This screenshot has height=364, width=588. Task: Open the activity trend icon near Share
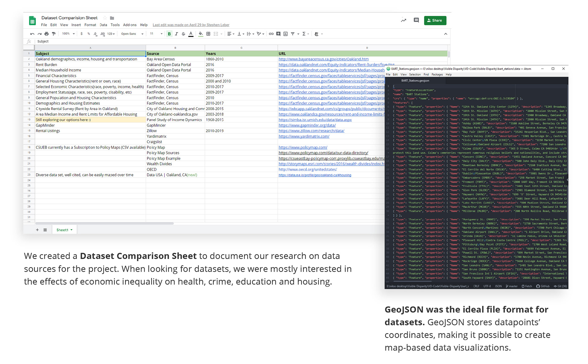tap(404, 21)
